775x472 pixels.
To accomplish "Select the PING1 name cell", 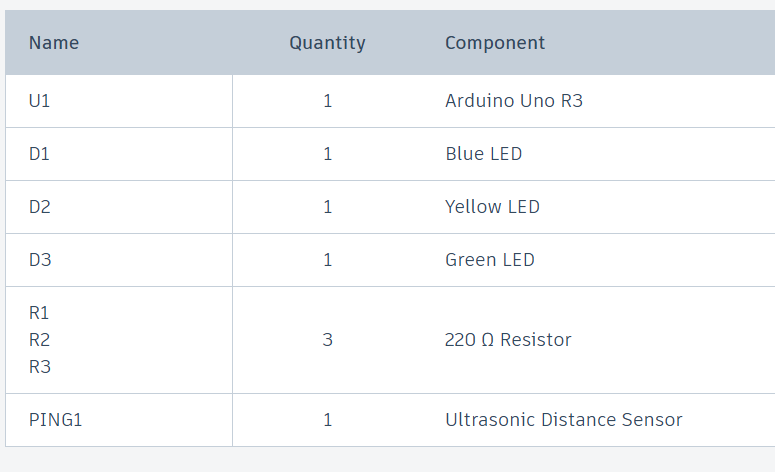I will (55, 420).
